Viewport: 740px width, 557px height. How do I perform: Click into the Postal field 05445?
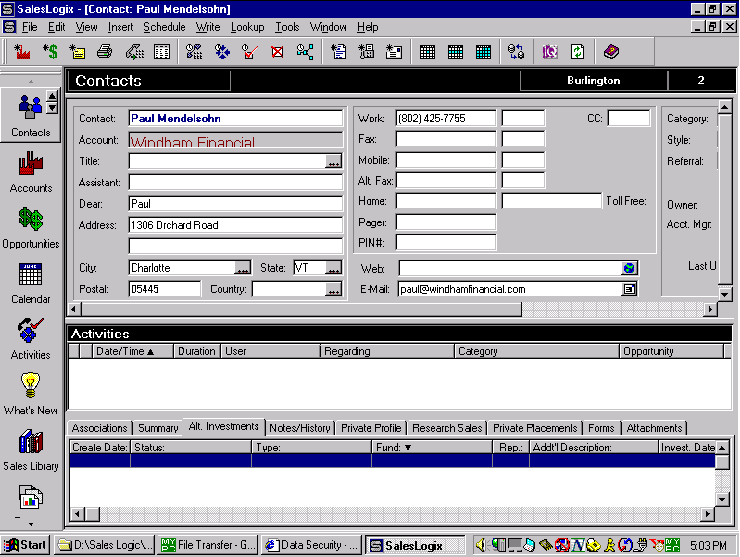(165, 289)
